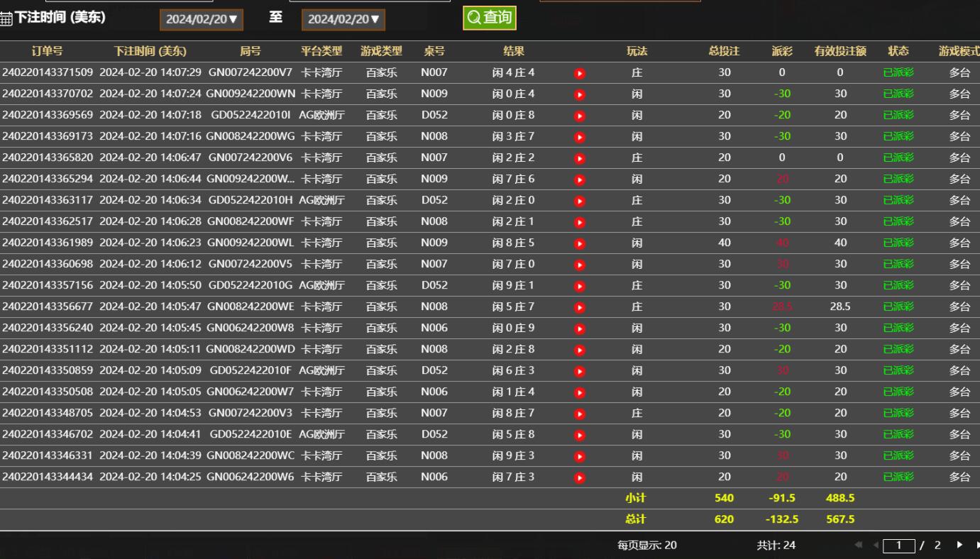Click the 总投注 column header

[x=724, y=51]
